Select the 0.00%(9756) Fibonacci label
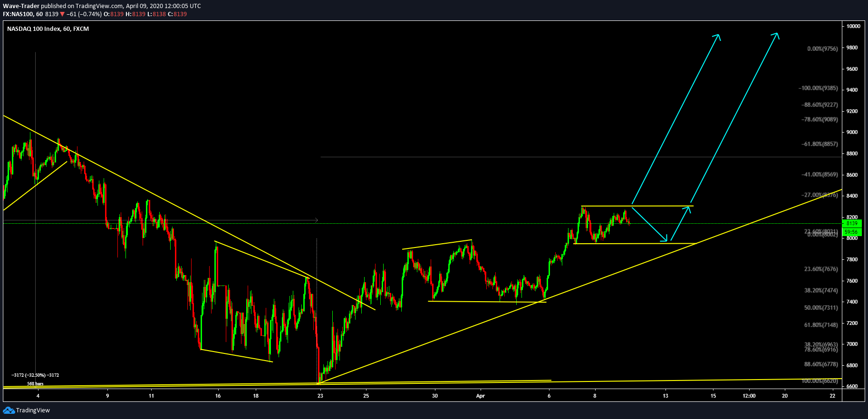Viewport: 868px width, 419px height. [822, 48]
